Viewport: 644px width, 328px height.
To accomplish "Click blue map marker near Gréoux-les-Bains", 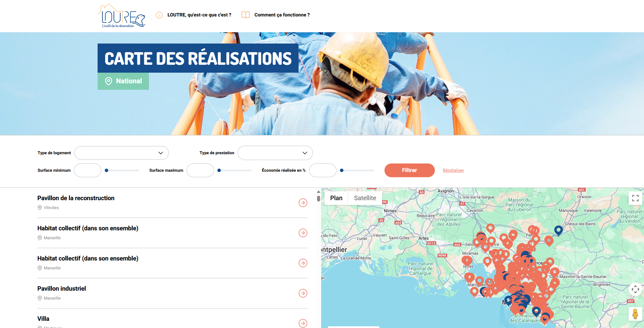I will pos(558,230).
